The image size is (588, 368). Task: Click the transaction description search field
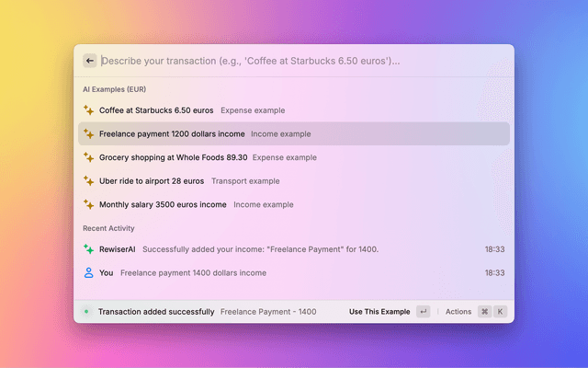[x=294, y=61]
